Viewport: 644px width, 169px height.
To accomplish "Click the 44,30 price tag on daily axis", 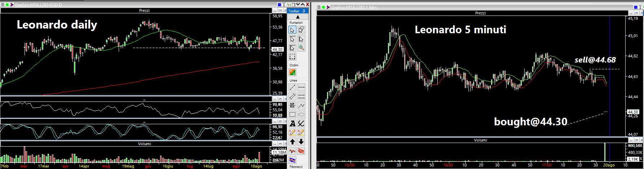I will (x=278, y=49).
